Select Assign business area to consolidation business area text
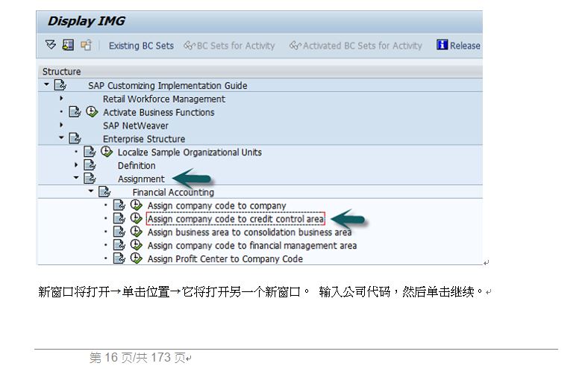Screen dimensions: 588x369 pos(249,232)
